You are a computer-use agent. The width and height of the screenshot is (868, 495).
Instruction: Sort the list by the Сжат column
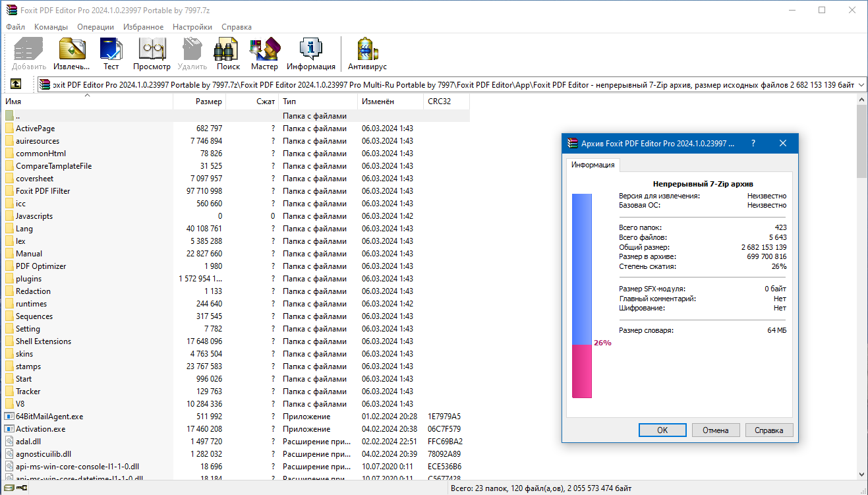[x=252, y=102]
